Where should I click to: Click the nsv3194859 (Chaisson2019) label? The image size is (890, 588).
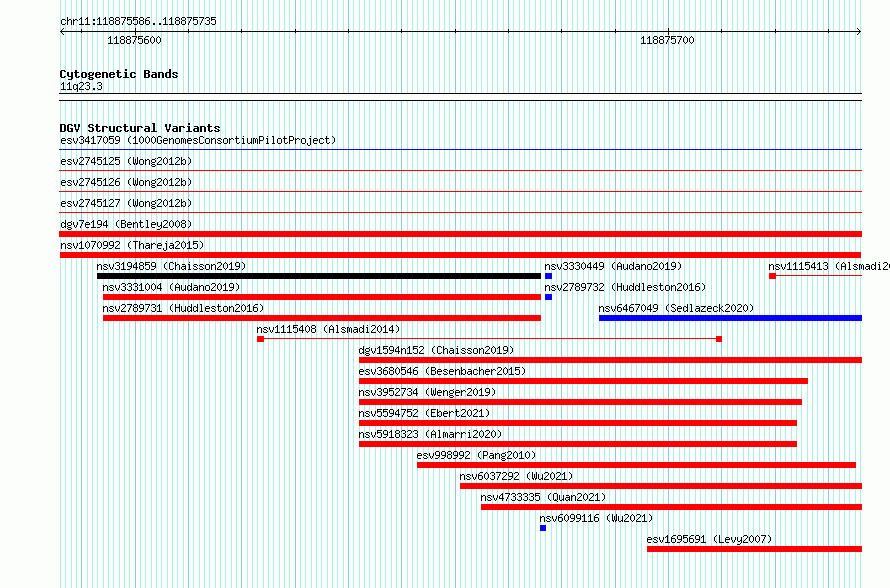[171, 266]
